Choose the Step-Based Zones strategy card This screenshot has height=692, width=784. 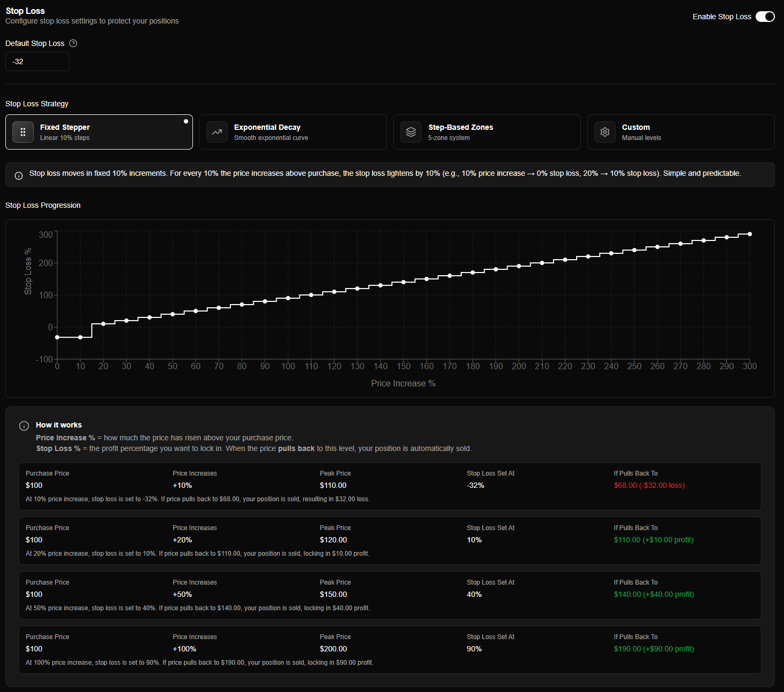pyautogui.click(x=487, y=132)
